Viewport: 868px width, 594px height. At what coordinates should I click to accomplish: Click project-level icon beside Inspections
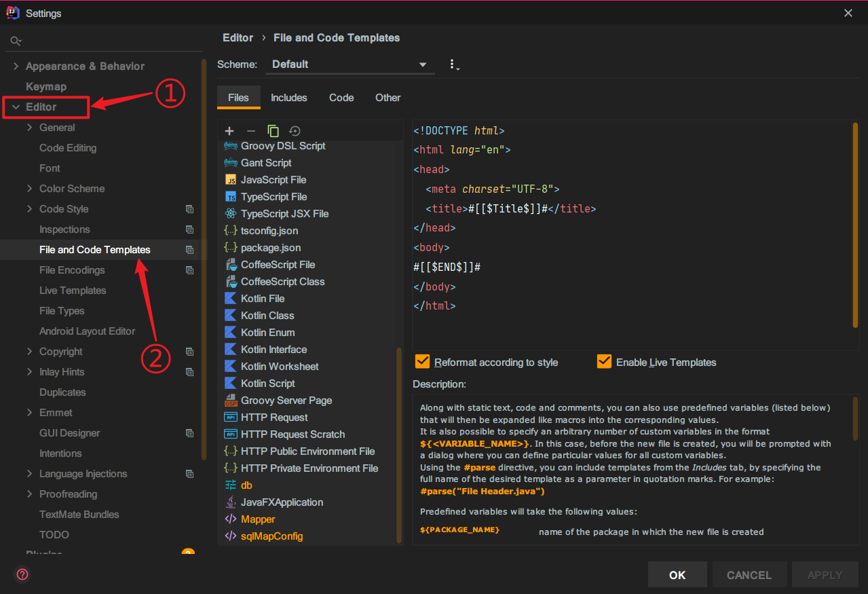click(189, 229)
